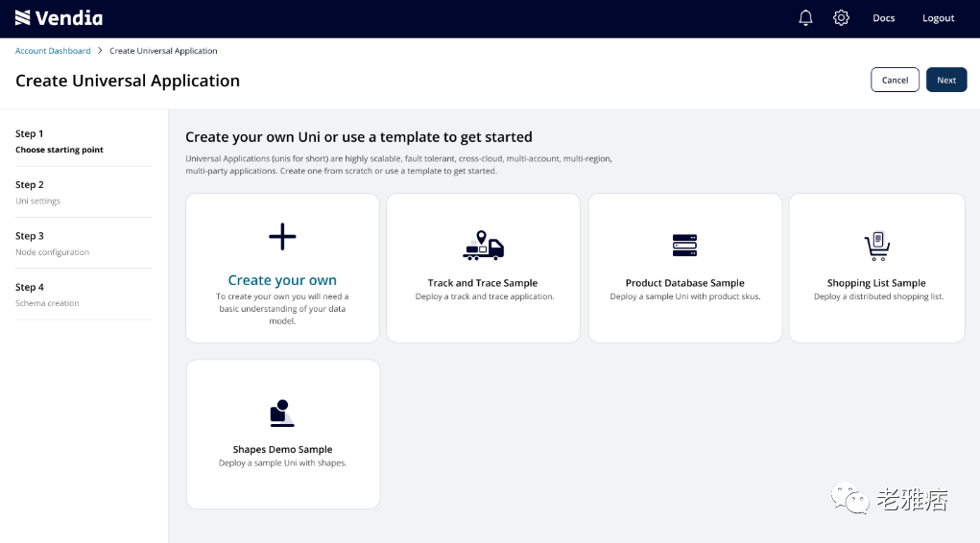Go to Account Dashboard breadcrumb
The image size is (980, 543).
click(53, 51)
